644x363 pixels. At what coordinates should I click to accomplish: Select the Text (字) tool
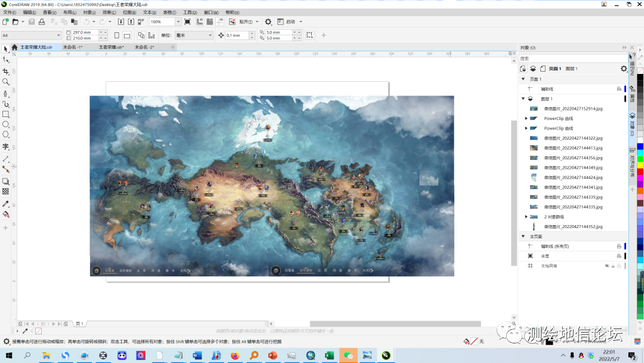point(6,146)
